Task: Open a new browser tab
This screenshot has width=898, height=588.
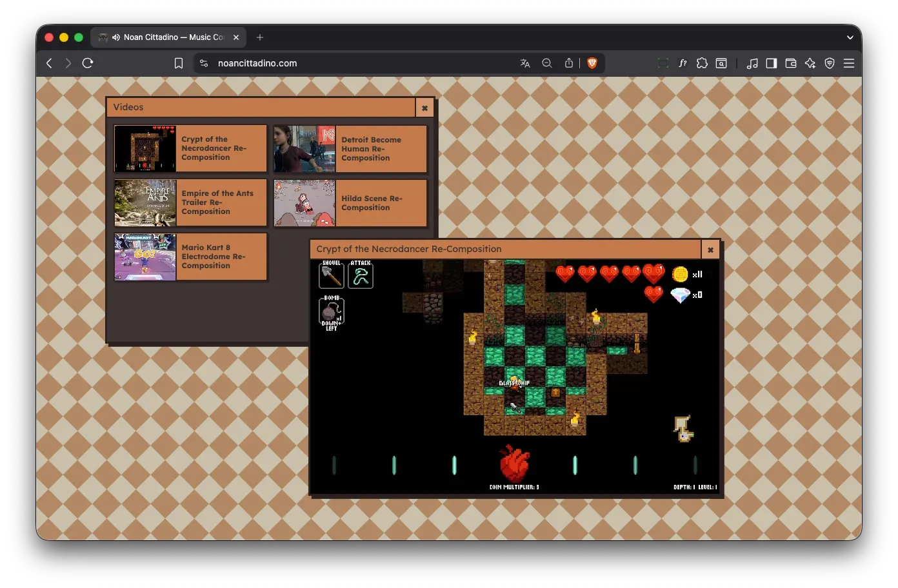Action: (260, 37)
